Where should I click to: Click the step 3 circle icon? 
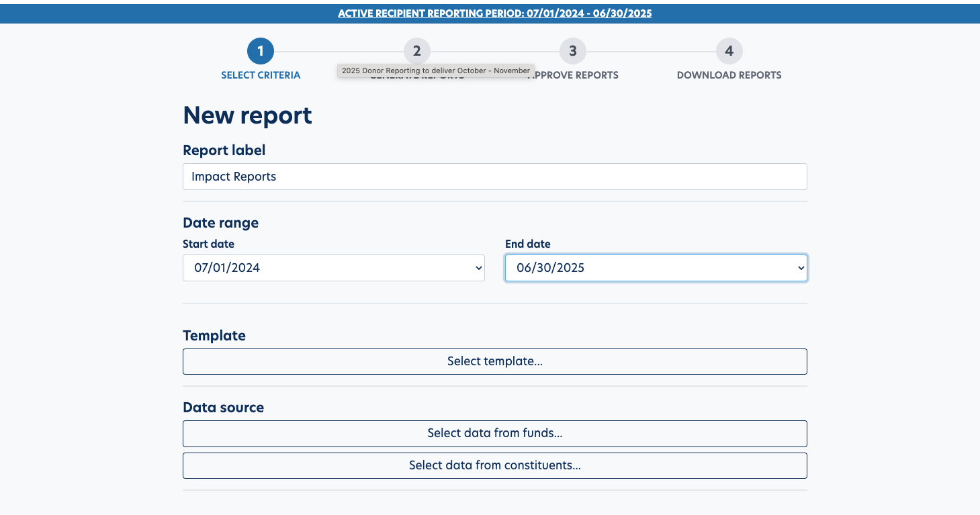(573, 51)
